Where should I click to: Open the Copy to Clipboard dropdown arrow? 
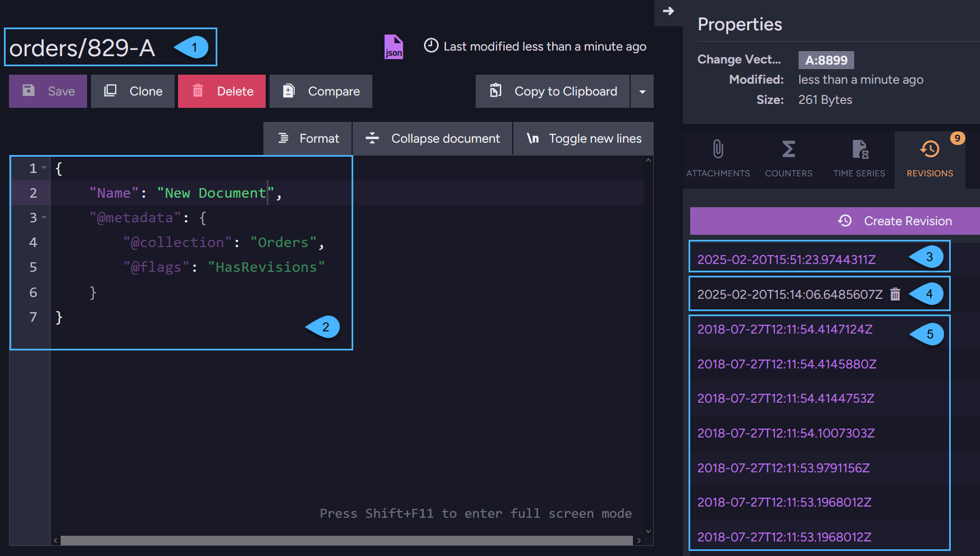coord(642,91)
